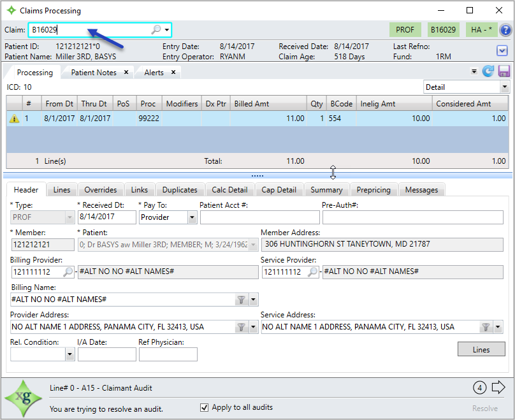Switch to the Patient Notes tab
This screenshot has width=515, height=420.
click(x=94, y=73)
